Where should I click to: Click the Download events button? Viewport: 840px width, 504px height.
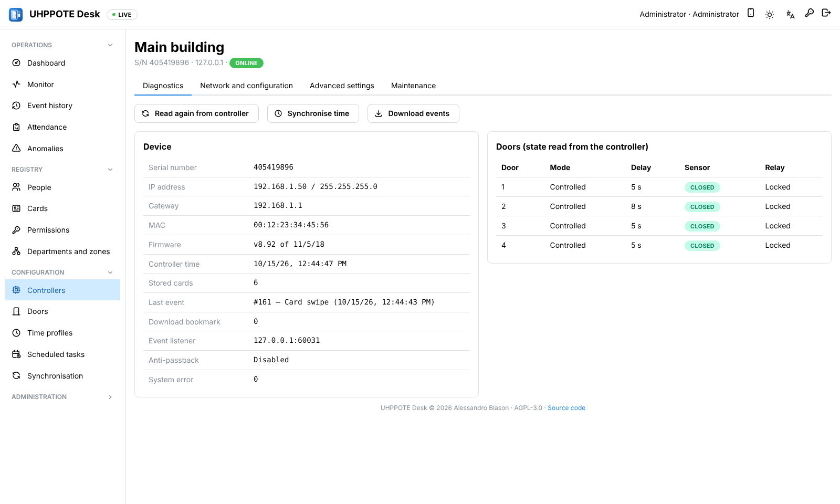pos(413,113)
